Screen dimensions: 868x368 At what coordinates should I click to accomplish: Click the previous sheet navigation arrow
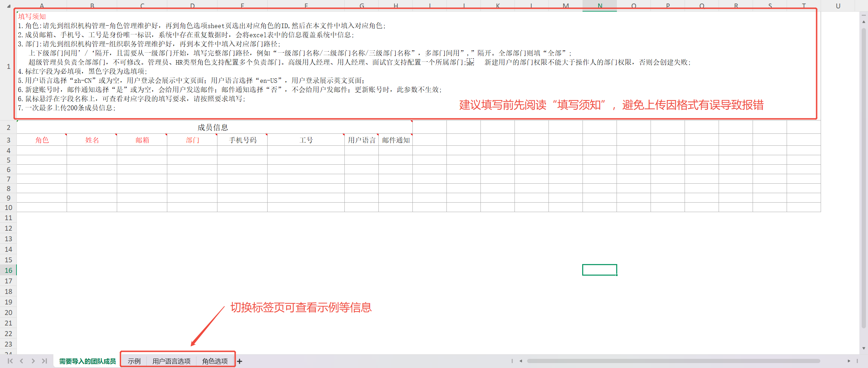(x=22, y=361)
